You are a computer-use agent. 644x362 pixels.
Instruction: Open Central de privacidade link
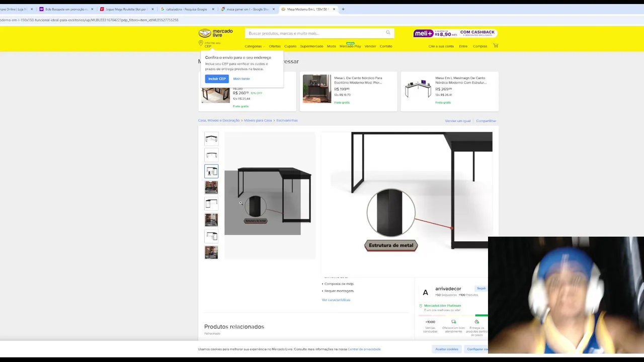(364, 349)
